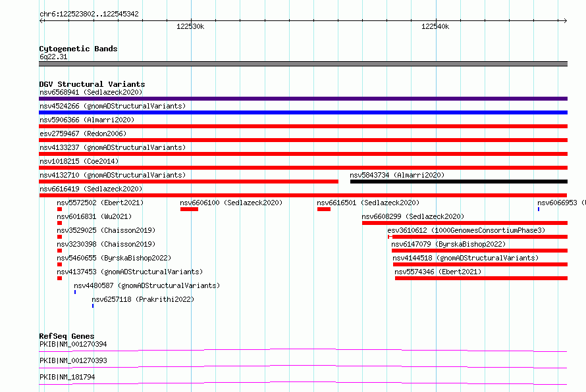586x392 pixels.
Task: Click nsv4132710 (gnomADStructuralVariants) label
Action: click(x=113, y=175)
